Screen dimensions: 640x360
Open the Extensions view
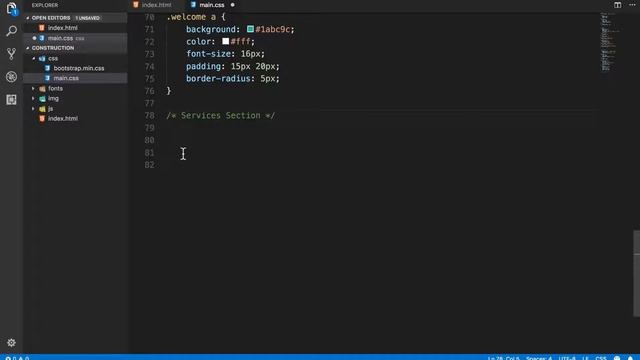coord(11,100)
